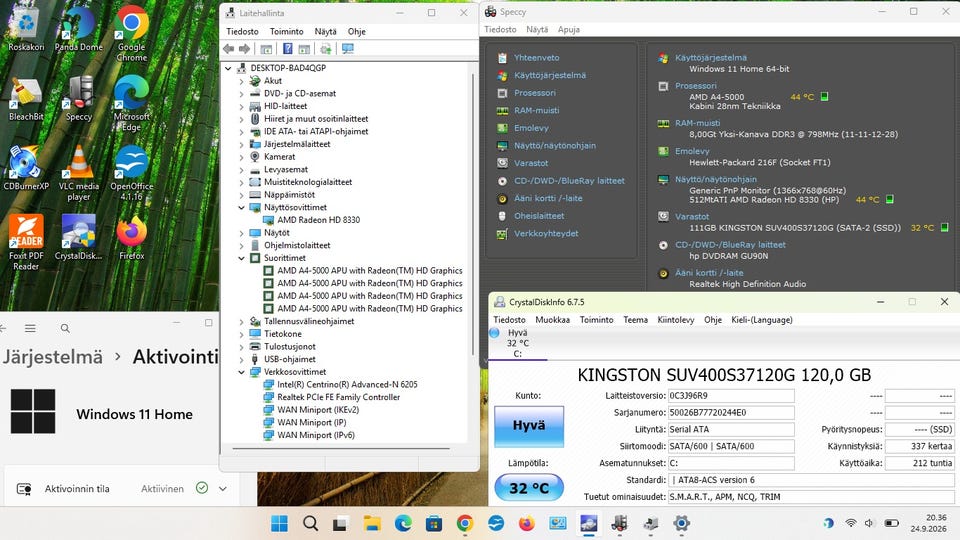Open Tiedosto menu in Laitehallinta
This screenshot has width=960, height=540.
(x=242, y=31)
